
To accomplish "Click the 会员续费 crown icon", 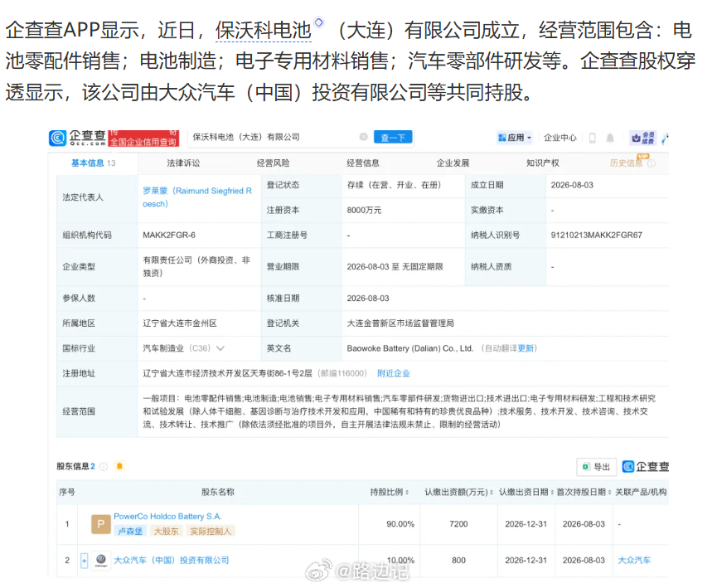I will [643, 138].
